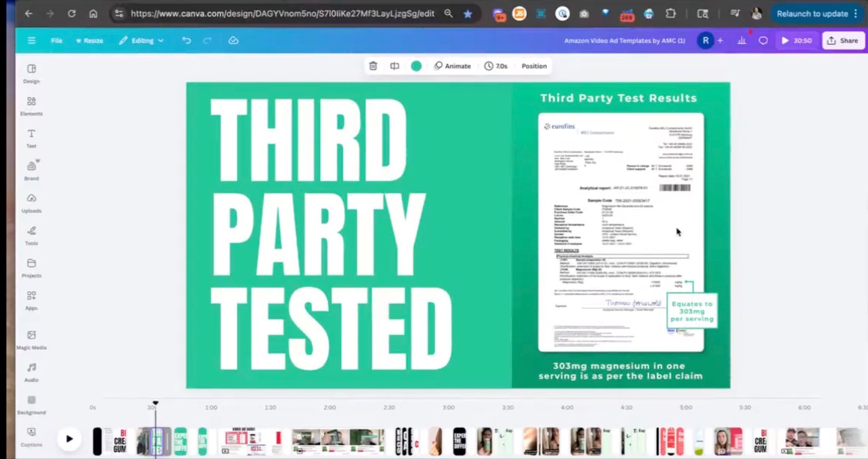Open the Captions panel

tap(31, 437)
